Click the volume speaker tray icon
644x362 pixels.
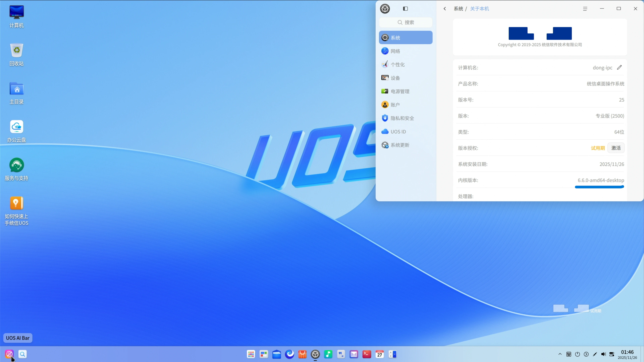pos(603,354)
